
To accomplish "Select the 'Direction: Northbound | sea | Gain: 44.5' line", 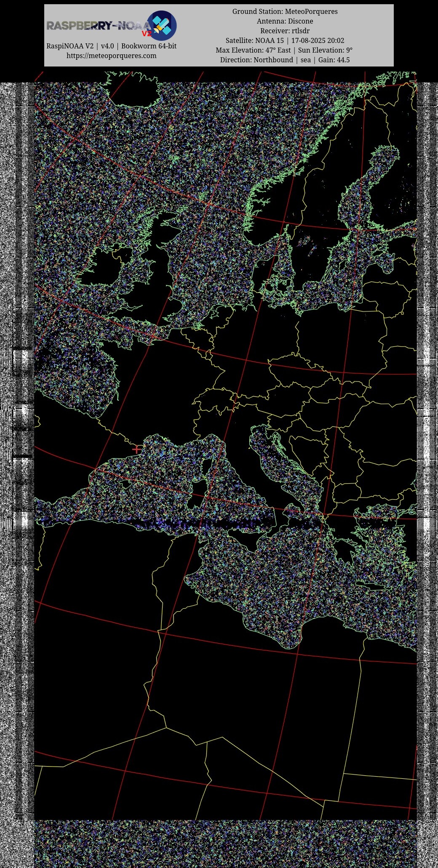I will pyautogui.click(x=285, y=60).
